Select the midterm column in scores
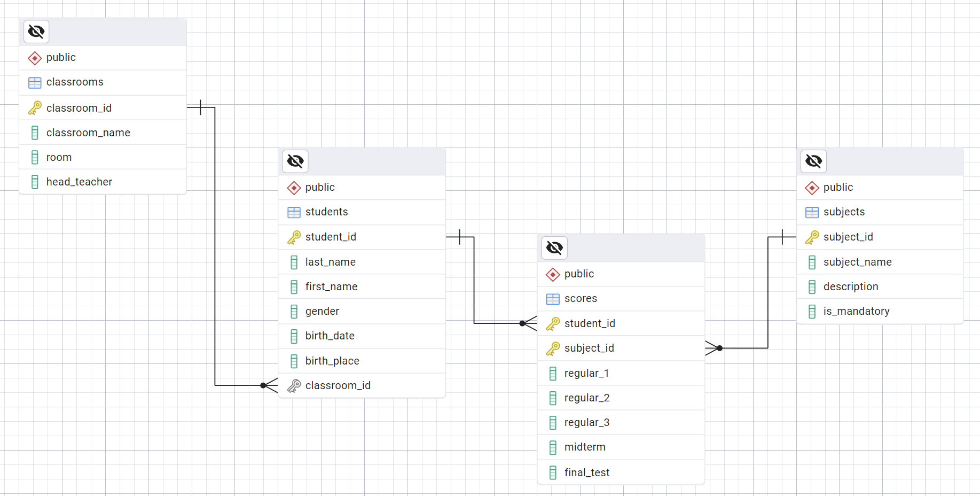The image size is (980, 496). (x=585, y=447)
